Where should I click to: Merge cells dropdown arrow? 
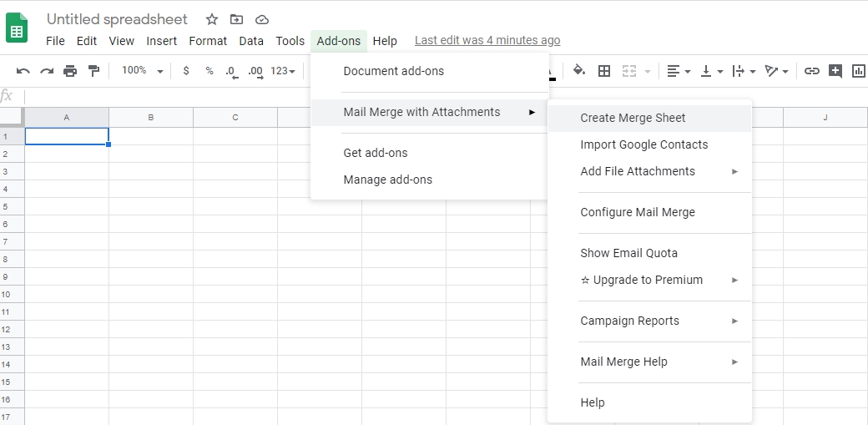point(647,72)
